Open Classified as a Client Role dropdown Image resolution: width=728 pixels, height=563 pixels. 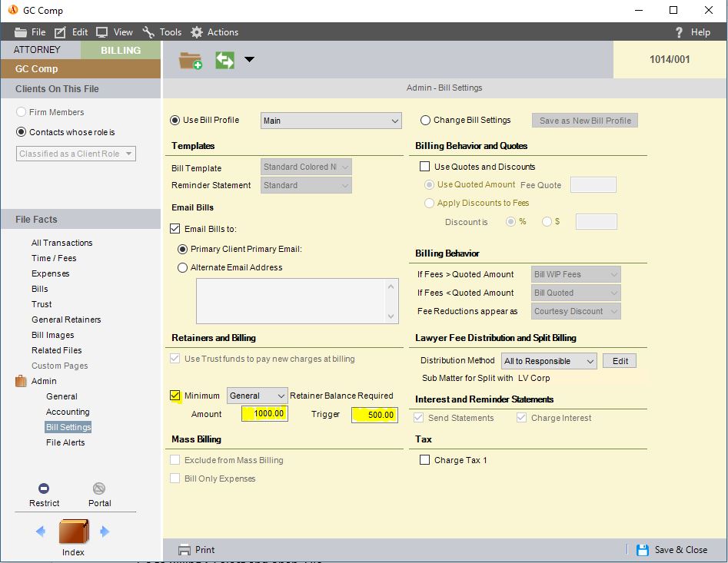(76, 154)
